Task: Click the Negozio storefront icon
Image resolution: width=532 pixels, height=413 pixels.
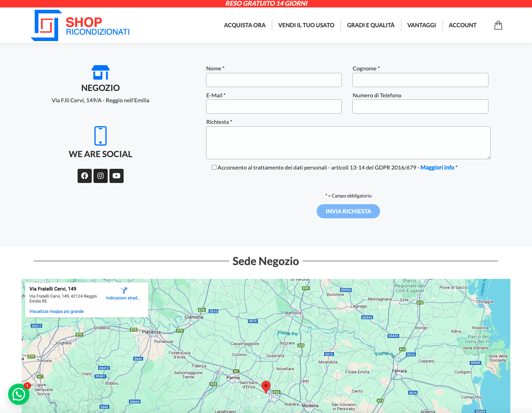Action: (x=100, y=73)
